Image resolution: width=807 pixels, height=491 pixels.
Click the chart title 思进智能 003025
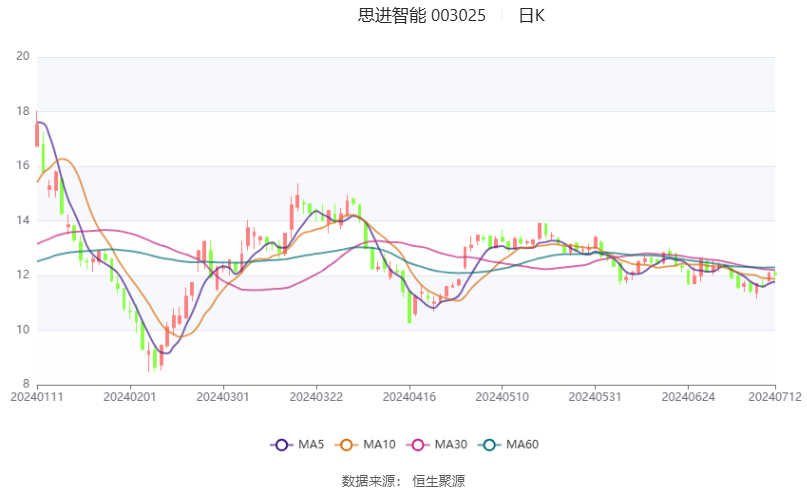tap(422, 15)
